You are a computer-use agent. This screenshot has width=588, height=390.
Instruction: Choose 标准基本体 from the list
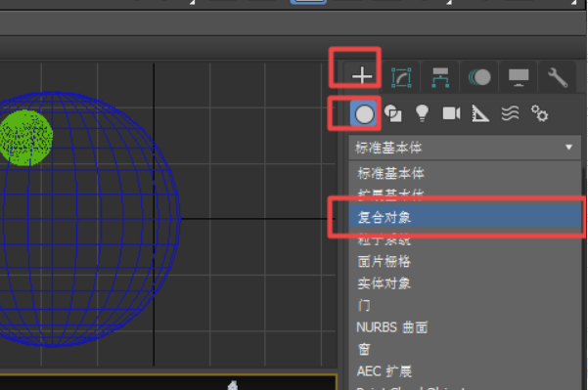(465, 173)
